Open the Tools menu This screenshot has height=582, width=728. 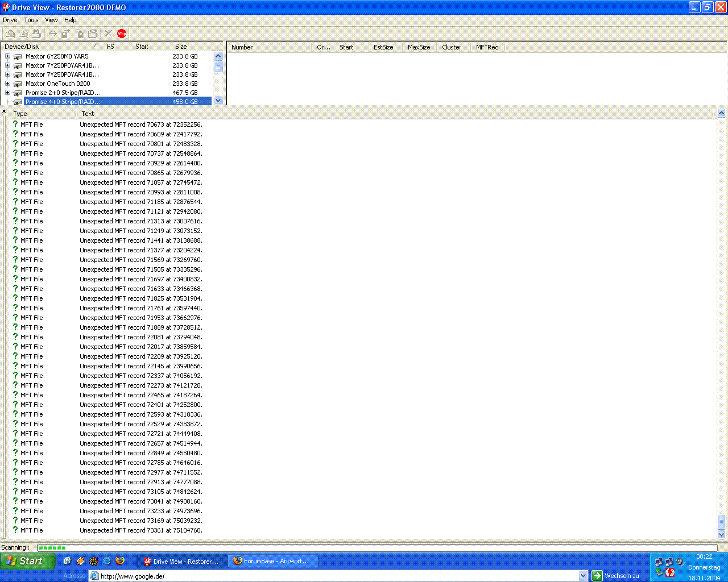click(x=31, y=20)
